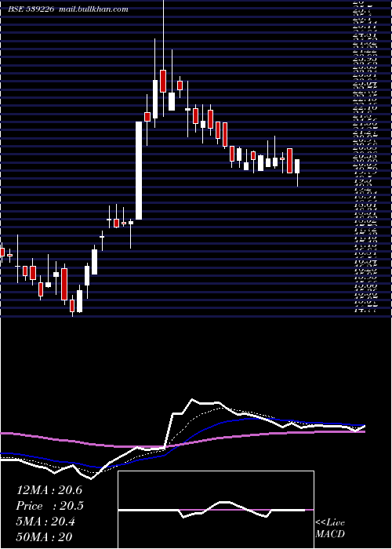The width and height of the screenshot is (392, 549).
Task: Click the 'mail.bullkhan.com' watermark text
Action: [x=93, y=9]
